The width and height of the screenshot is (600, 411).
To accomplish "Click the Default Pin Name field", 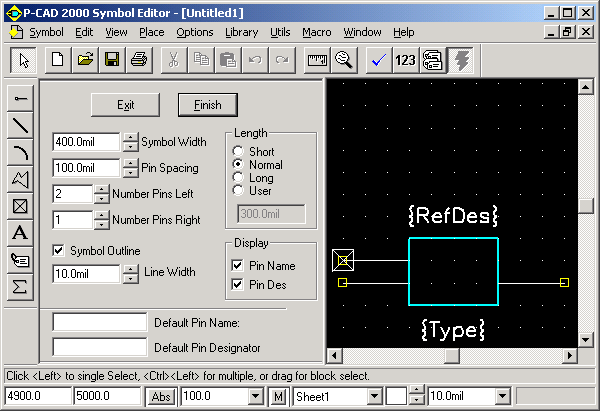I will (x=99, y=322).
